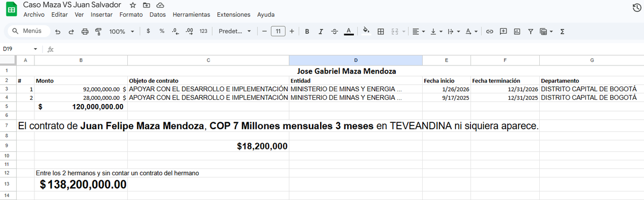The height and width of the screenshot is (200, 644).
Task: Rename the document title Caso Maza VS Juan Salvador
Action: (73, 5)
